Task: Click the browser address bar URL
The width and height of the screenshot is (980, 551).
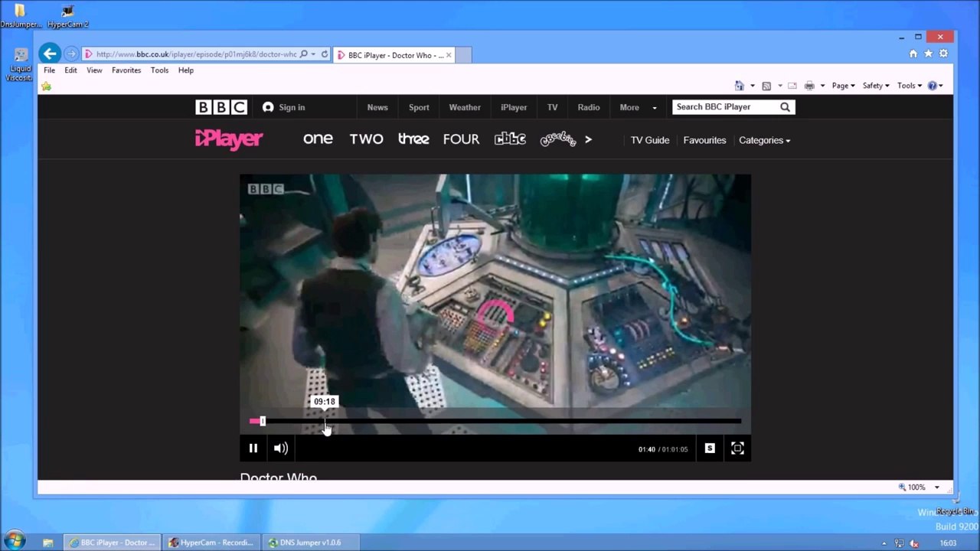Action: click(196, 54)
